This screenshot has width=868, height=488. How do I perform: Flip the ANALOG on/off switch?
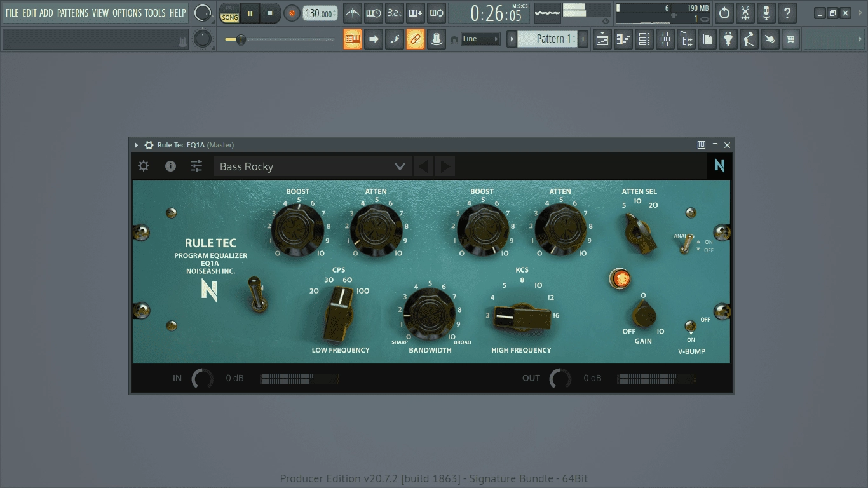pyautogui.click(x=685, y=243)
